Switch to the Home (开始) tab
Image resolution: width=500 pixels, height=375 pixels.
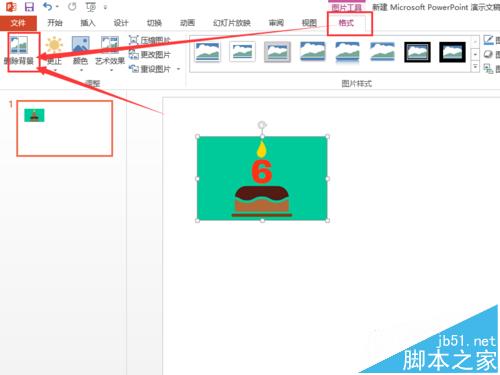[55, 23]
